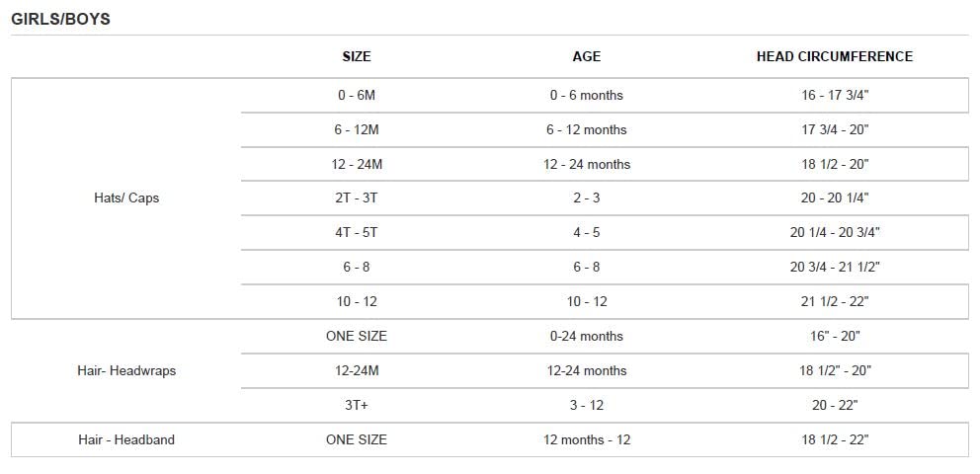Select the 12 - 24M size cell

click(357, 164)
